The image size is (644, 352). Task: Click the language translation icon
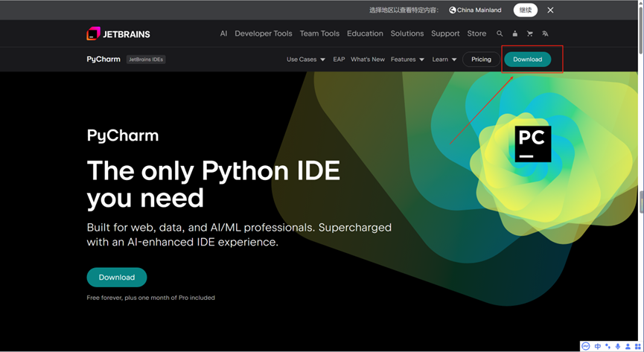coord(545,33)
